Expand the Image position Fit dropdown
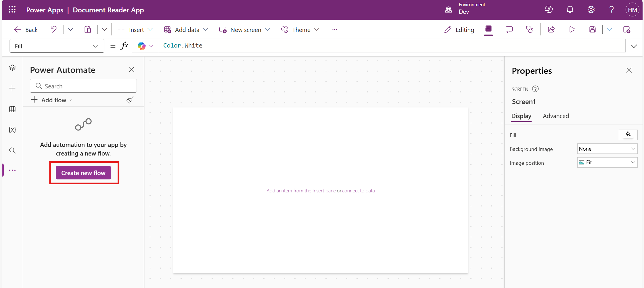This screenshot has width=644, height=288. [x=607, y=162]
